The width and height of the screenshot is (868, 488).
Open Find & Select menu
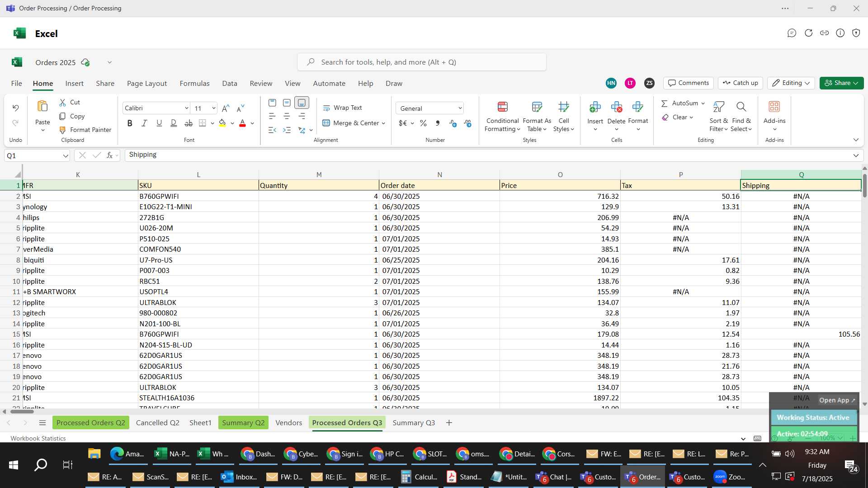click(741, 116)
